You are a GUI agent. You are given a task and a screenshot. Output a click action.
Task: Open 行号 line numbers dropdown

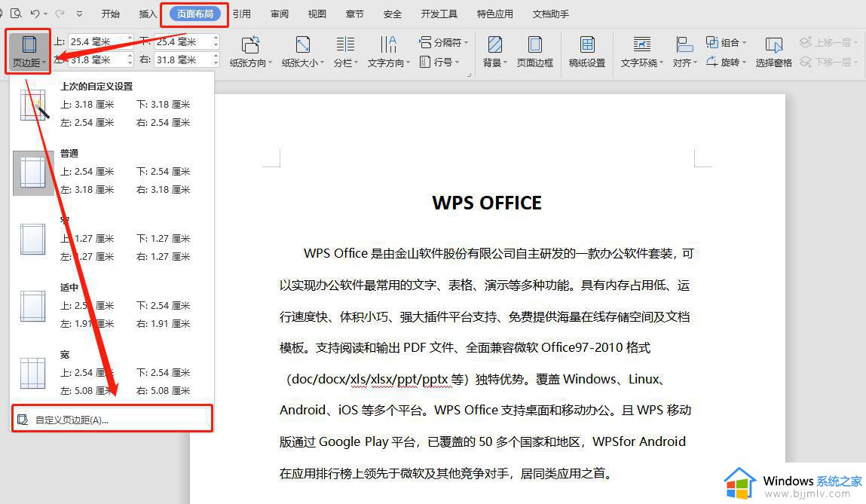(439, 62)
